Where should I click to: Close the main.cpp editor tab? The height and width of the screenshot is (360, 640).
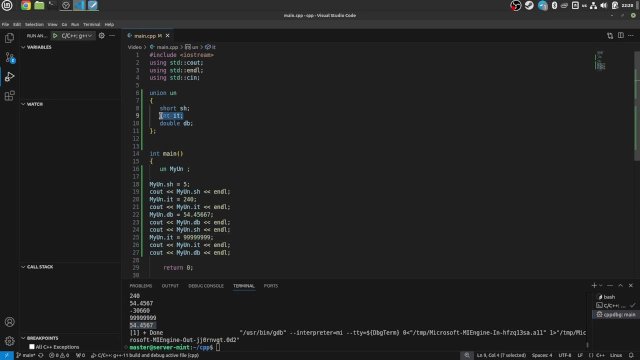point(167,36)
